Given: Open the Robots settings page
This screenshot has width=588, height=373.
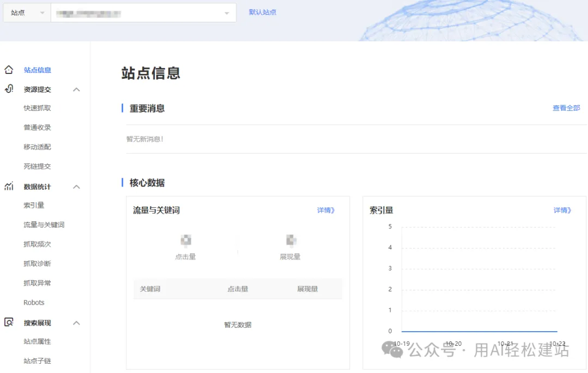Looking at the screenshot, I should [x=35, y=302].
